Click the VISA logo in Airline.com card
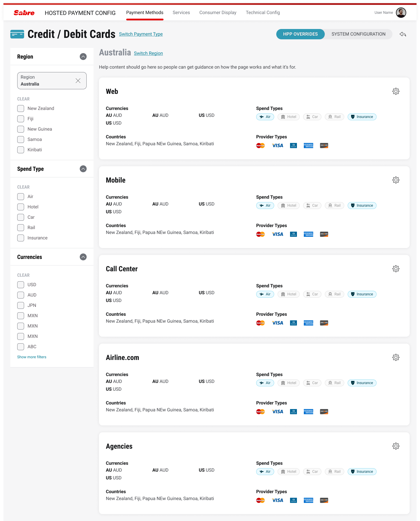This screenshot has width=420, height=521. (x=278, y=412)
